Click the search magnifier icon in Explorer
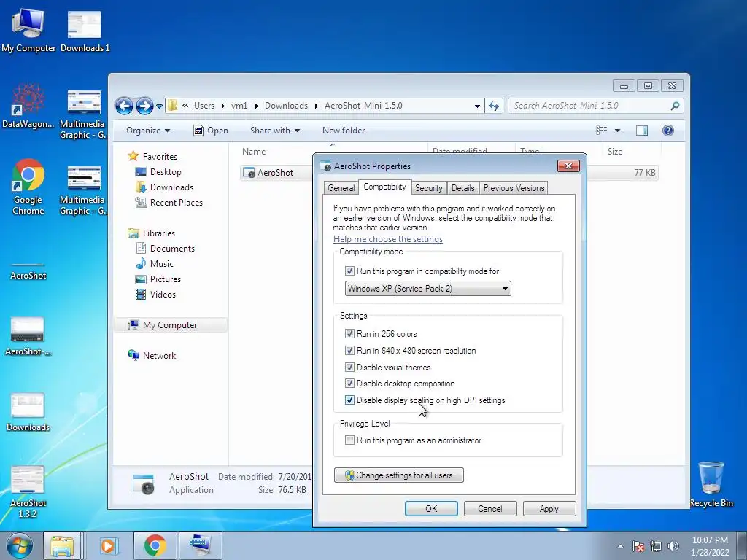This screenshot has height=560, width=747. click(x=675, y=106)
